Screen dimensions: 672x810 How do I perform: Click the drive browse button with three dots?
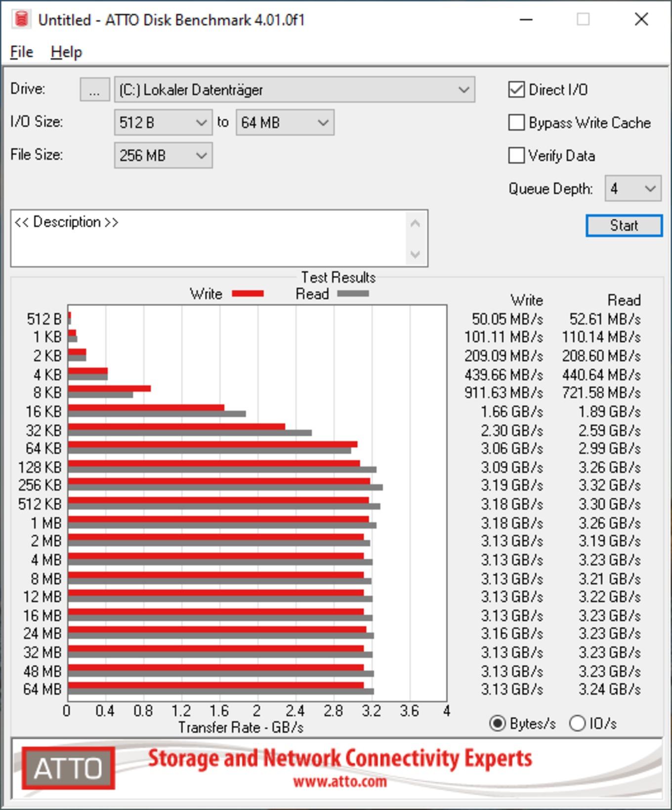pyautogui.click(x=95, y=89)
